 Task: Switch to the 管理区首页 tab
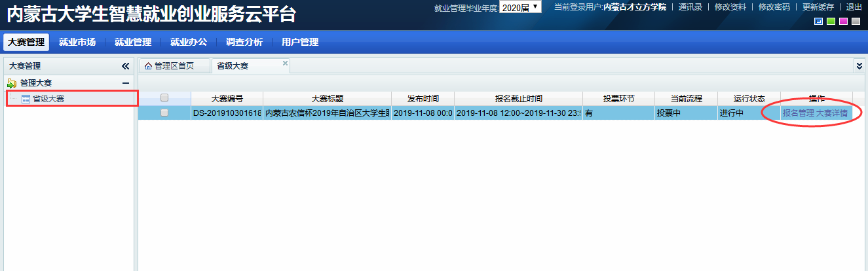coord(174,65)
